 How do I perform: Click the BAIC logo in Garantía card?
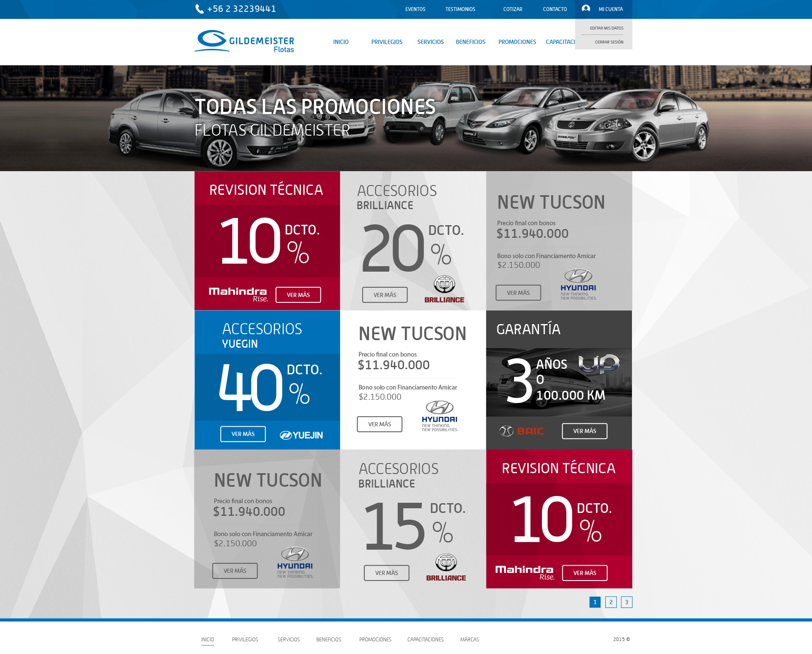521,431
